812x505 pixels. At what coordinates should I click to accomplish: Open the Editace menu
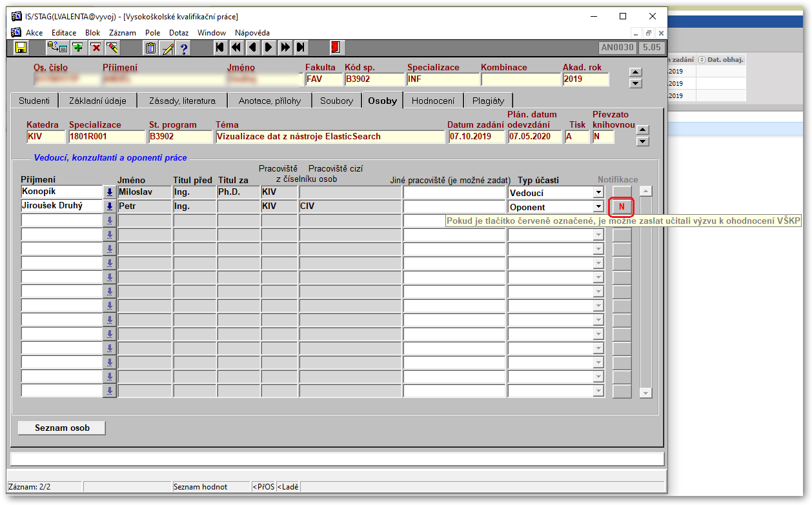64,33
